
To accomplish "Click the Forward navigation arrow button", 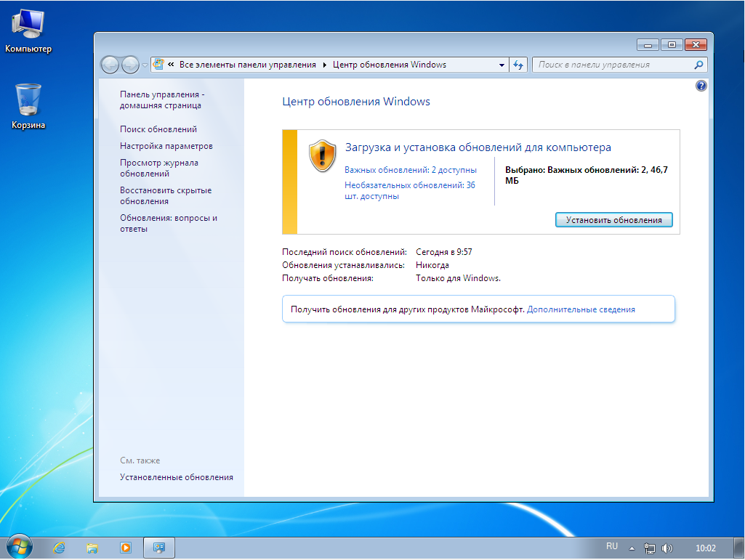I will point(130,65).
